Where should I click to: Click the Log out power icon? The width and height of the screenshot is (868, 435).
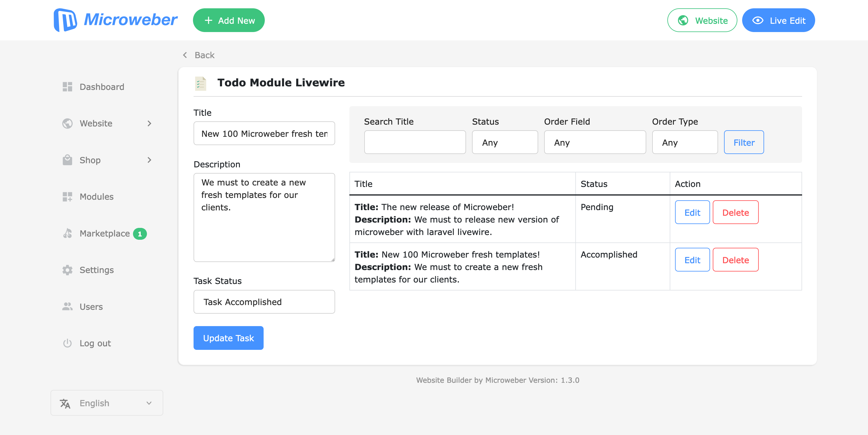click(67, 343)
